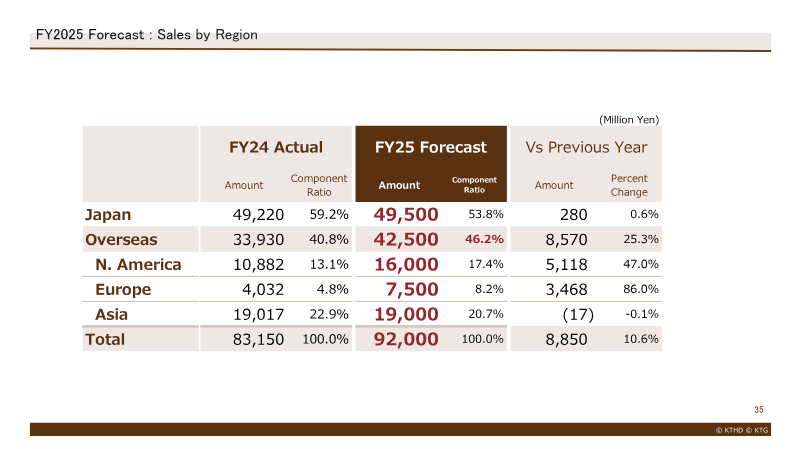This screenshot has width=800, height=449.
Task: Click the FY25 Forecast column header
Action: (x=431, y=147)
